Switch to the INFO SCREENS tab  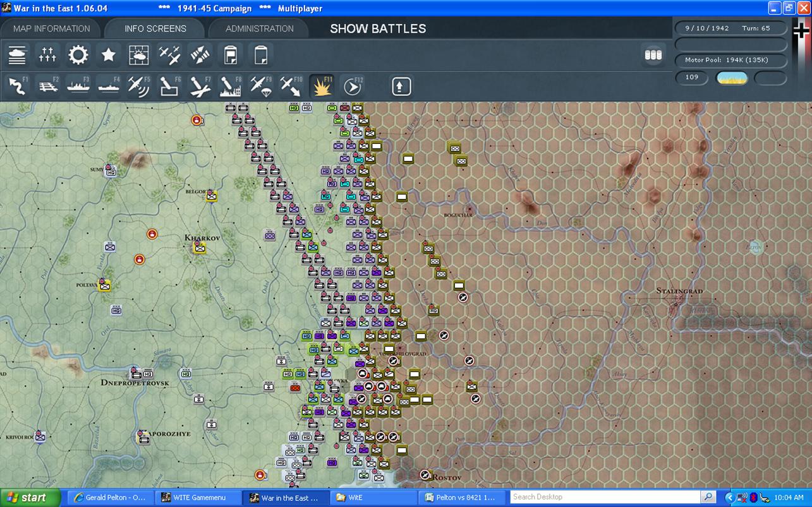point(155,28)
